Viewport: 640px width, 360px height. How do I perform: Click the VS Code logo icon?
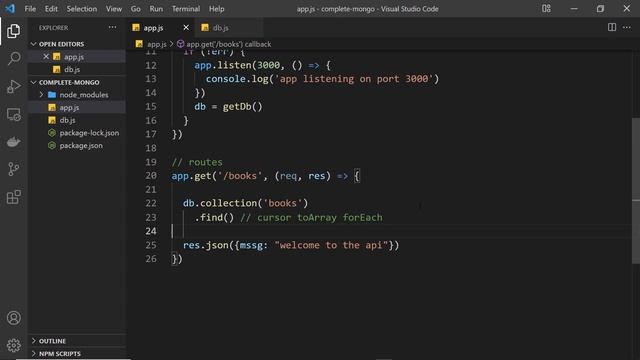click(x=10, y=9)
